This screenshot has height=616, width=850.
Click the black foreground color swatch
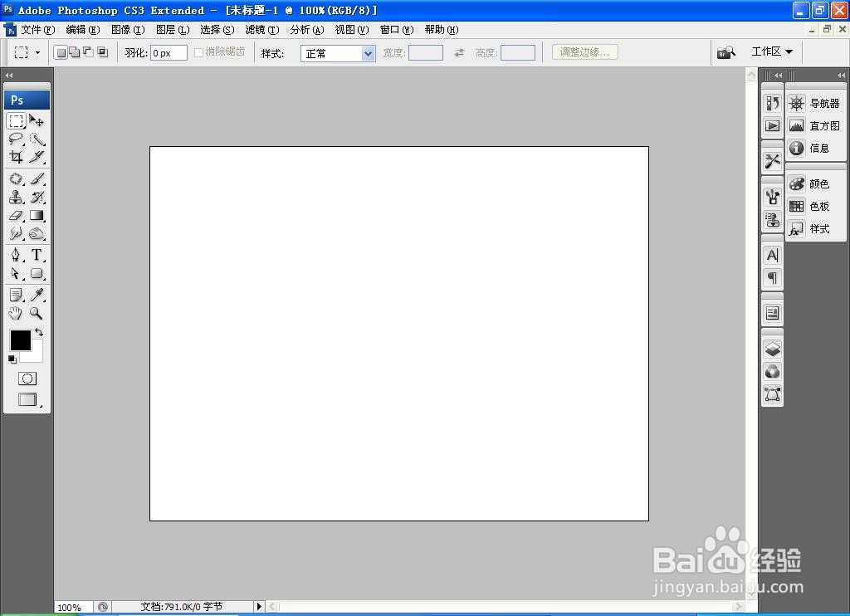[20, 340]
